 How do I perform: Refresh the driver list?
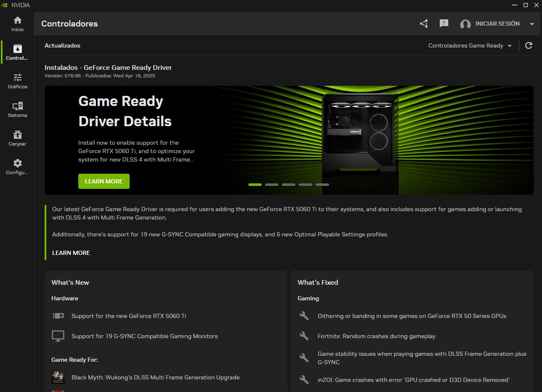tap(529, 45)
